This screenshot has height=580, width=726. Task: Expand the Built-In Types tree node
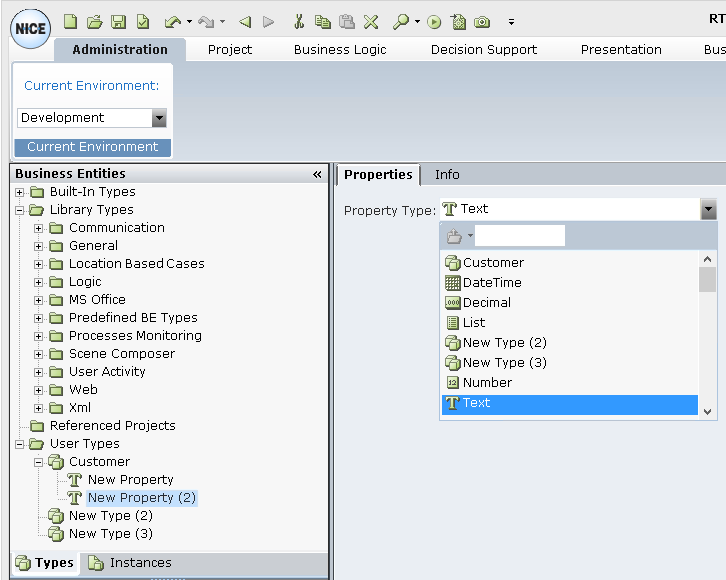20,192
